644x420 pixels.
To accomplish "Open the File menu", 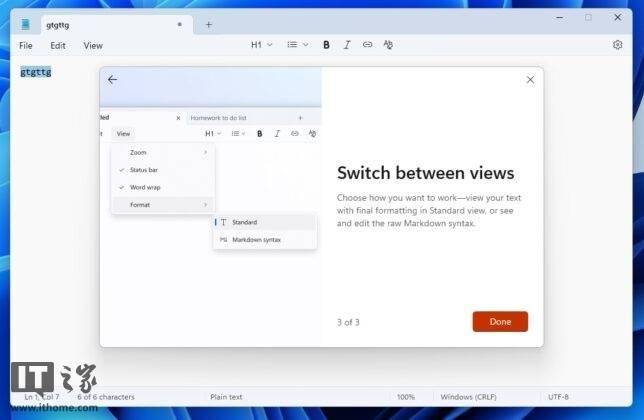I will (25, 45).
